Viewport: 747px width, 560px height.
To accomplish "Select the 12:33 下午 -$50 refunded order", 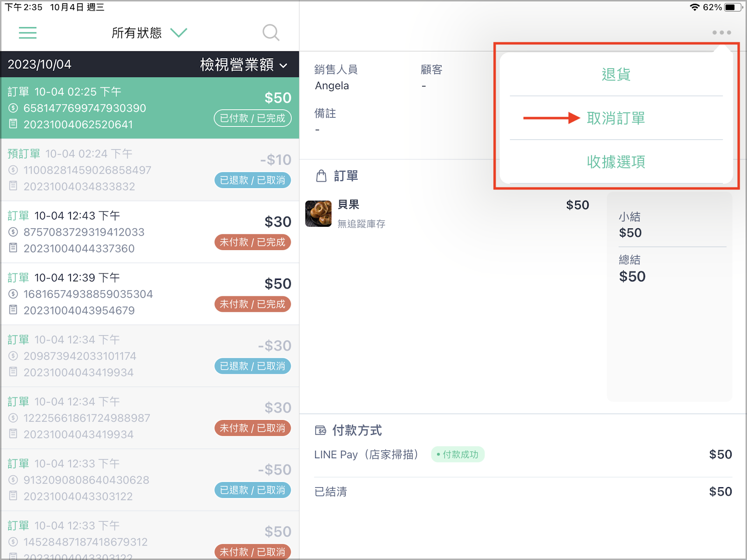I will [x=150, y=480].
